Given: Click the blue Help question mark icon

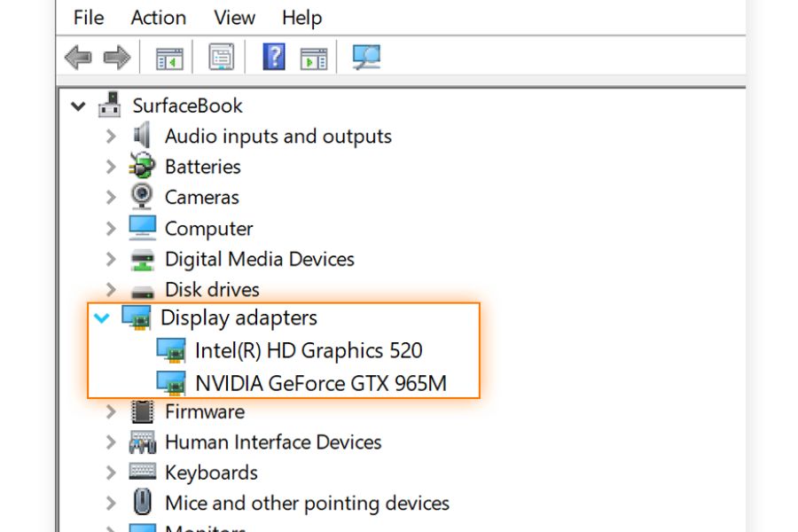Looking at the screenshot, I should 273,59.
